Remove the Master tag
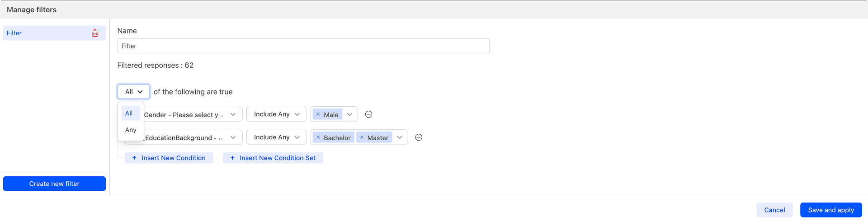This screenshot has height=222, width=868. click(362, 137)
